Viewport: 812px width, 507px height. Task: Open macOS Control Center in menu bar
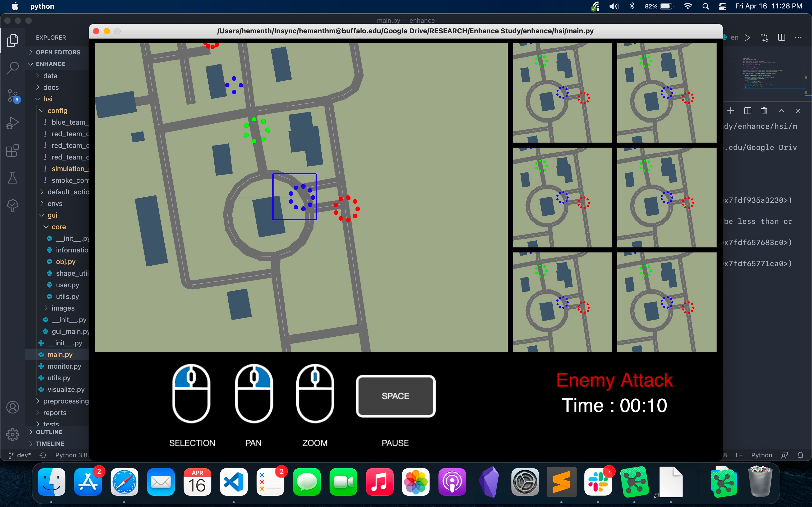point(722,6)
